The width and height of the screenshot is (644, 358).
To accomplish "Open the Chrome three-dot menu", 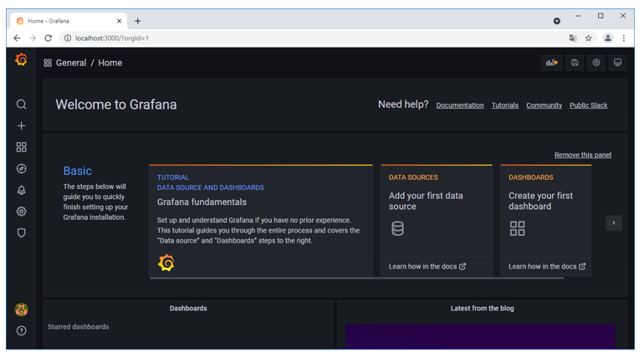I will pos(624,38).
